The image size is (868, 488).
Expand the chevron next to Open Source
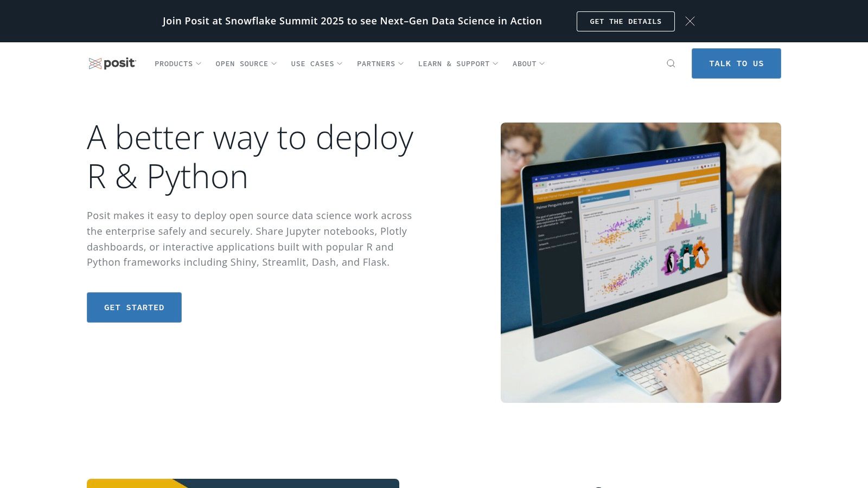click(x=274, y=63)
